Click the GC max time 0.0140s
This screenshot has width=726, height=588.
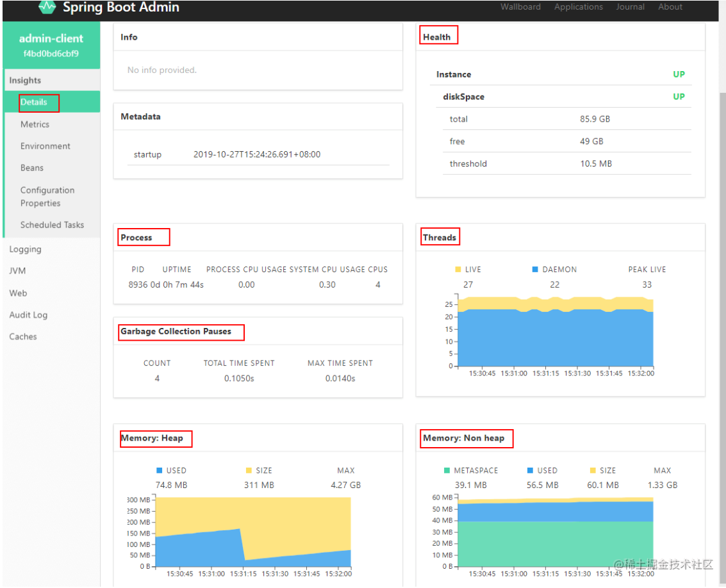point(340,379)
